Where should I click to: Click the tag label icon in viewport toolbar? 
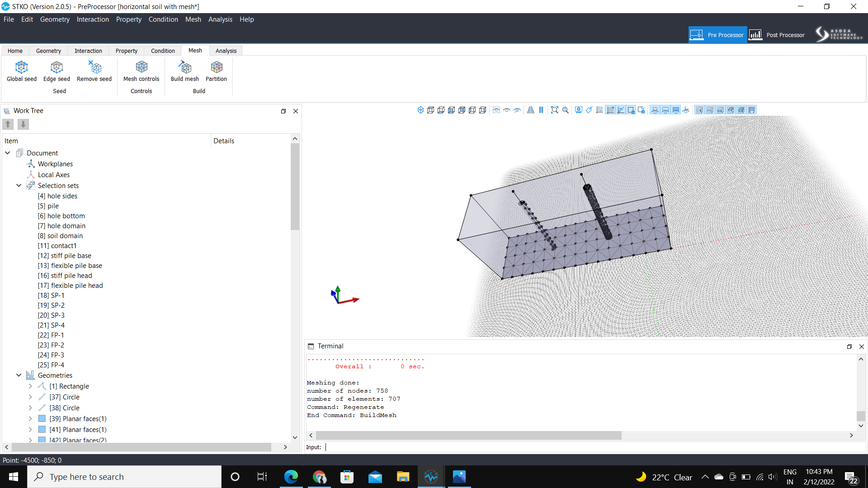click(x=589, y=110)
